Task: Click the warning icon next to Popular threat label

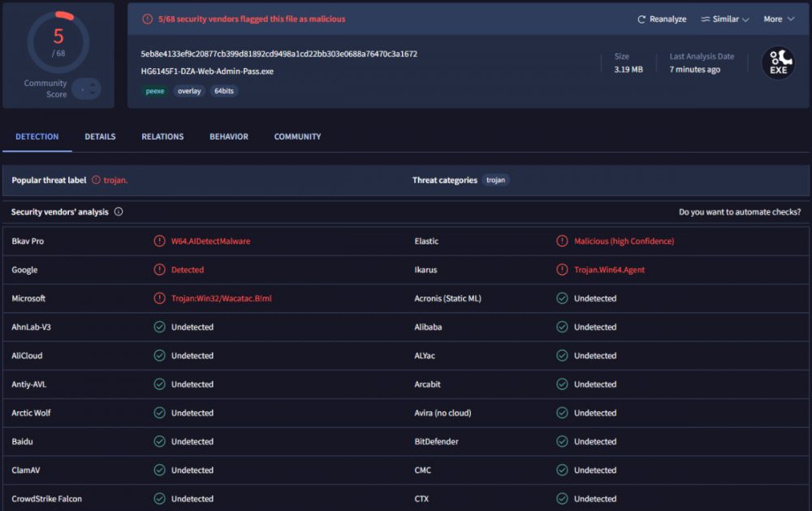Action: 96,180
